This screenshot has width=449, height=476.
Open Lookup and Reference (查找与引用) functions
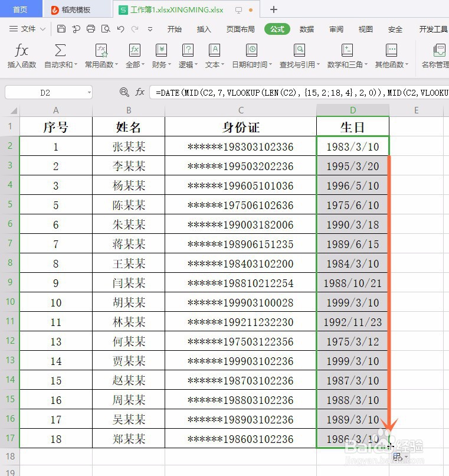(300, 56)
